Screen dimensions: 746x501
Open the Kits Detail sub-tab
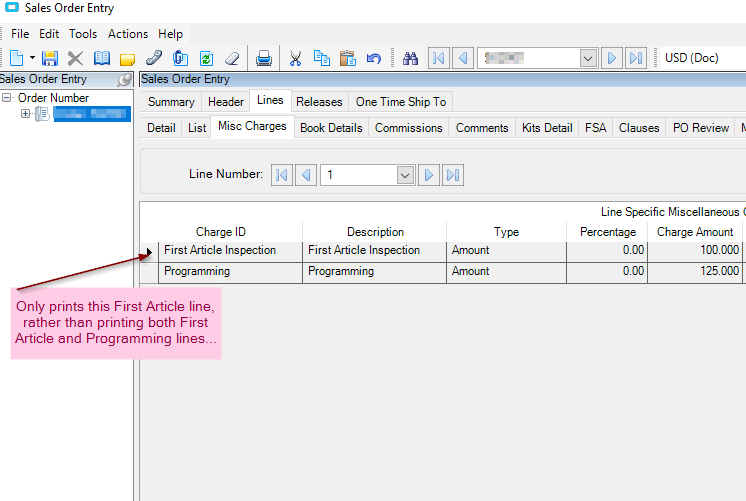[547, 128]
